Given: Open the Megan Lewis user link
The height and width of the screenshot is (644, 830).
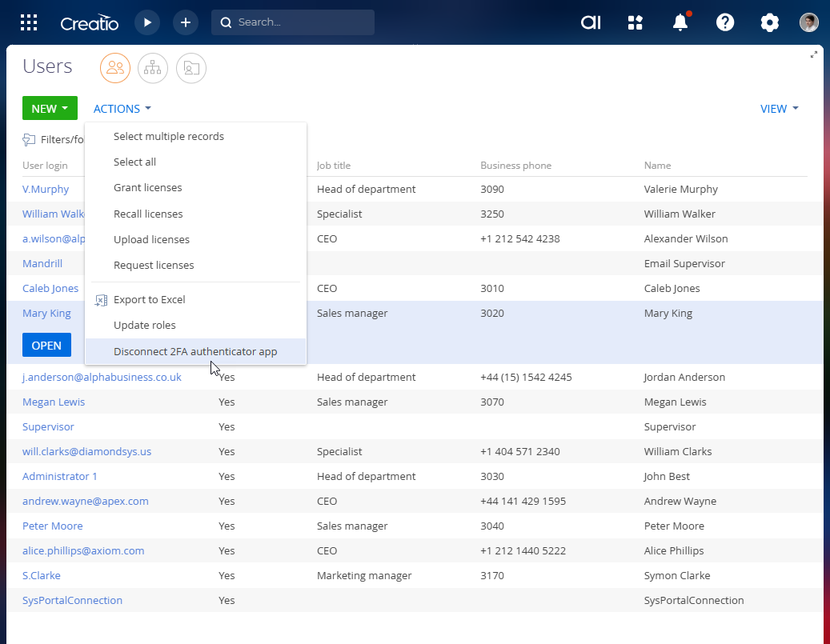Looking at the screenshot, I should click(54, 402).
